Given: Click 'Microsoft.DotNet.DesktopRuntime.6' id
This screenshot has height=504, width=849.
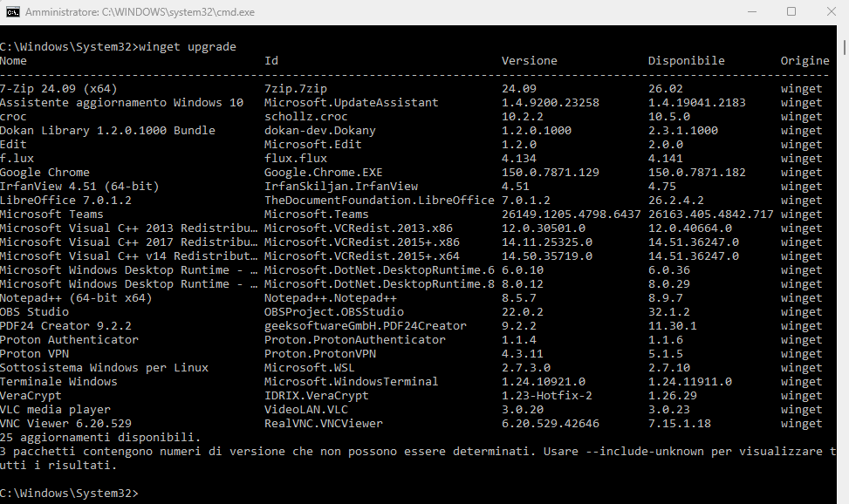Looking at the screenshot, I should pos(379,270).
